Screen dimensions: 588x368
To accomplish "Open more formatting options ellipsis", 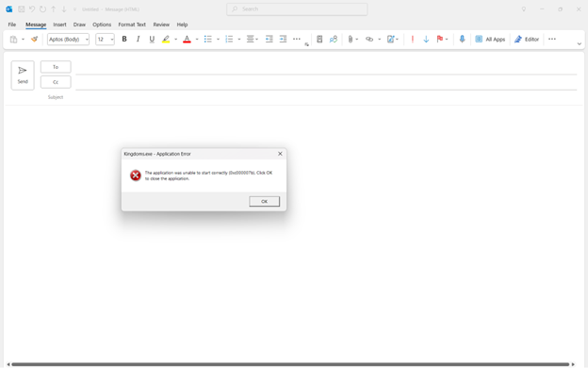I will pos(297,39).
